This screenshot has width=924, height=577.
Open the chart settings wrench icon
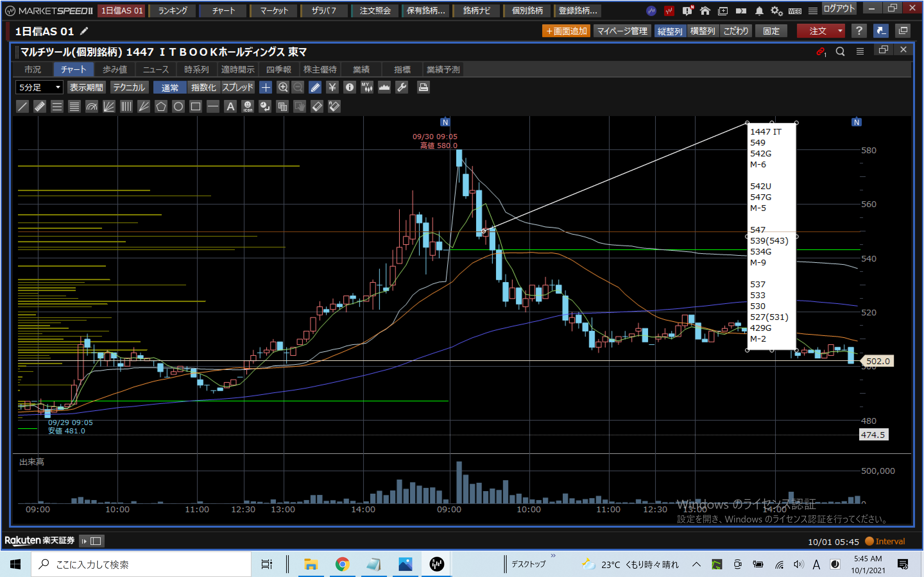[x=402, y=88]
